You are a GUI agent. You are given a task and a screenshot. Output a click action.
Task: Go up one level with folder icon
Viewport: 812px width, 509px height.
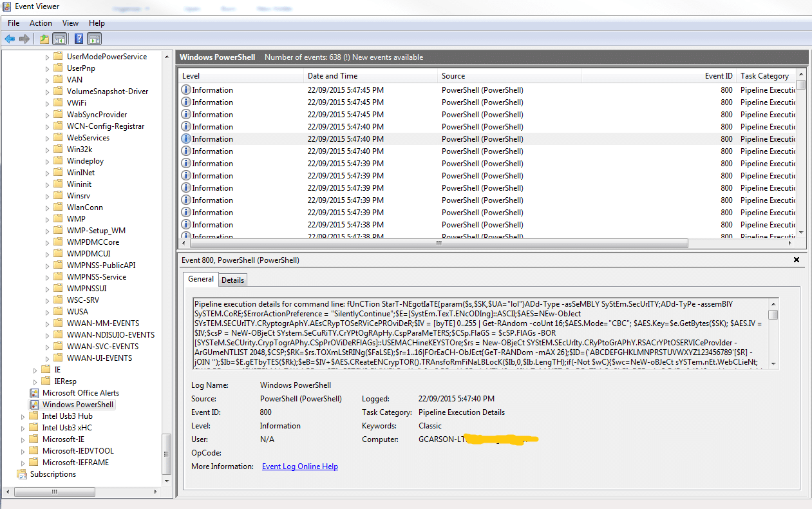point(44,39)
